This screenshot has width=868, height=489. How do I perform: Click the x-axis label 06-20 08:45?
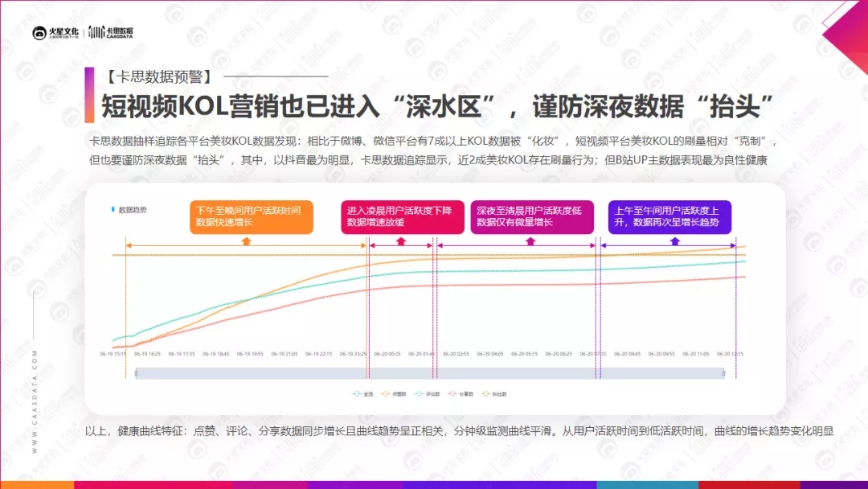(x=627, y=354)
